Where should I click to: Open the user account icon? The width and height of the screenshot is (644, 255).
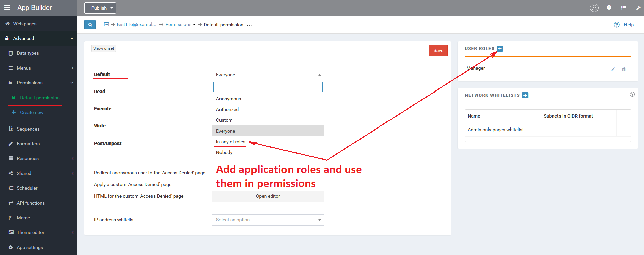pyautogui.click(x=594, y=8)
